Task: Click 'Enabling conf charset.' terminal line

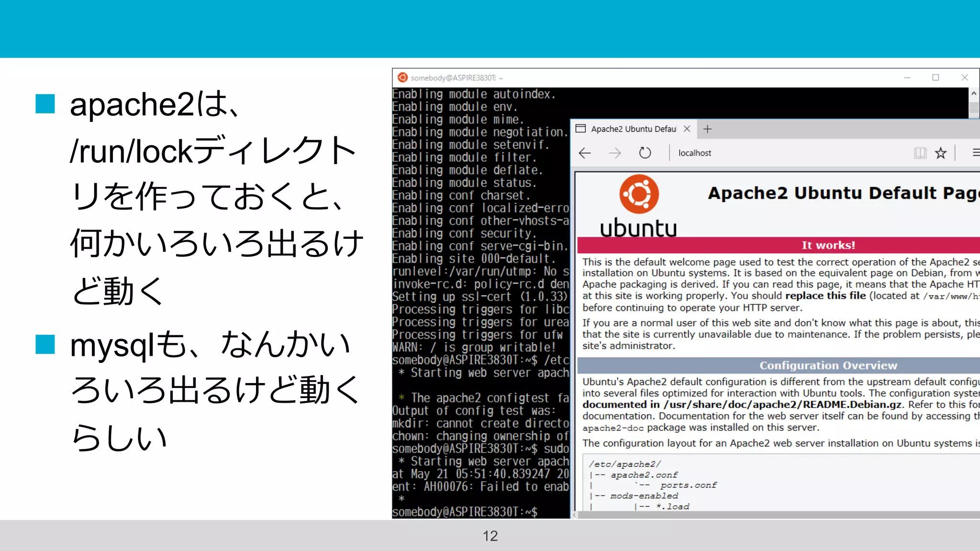Action: click(x=461, y=196)
